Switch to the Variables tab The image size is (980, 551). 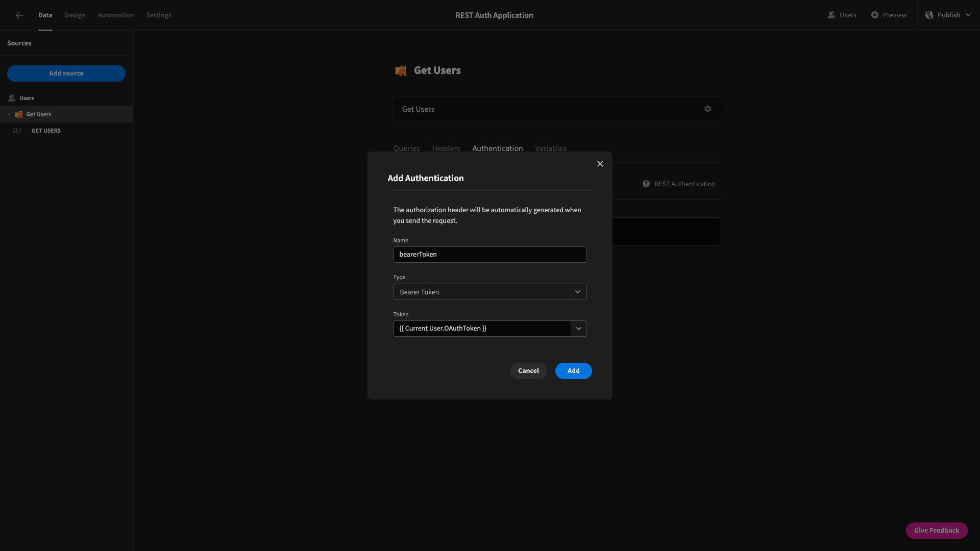[551, 148]
